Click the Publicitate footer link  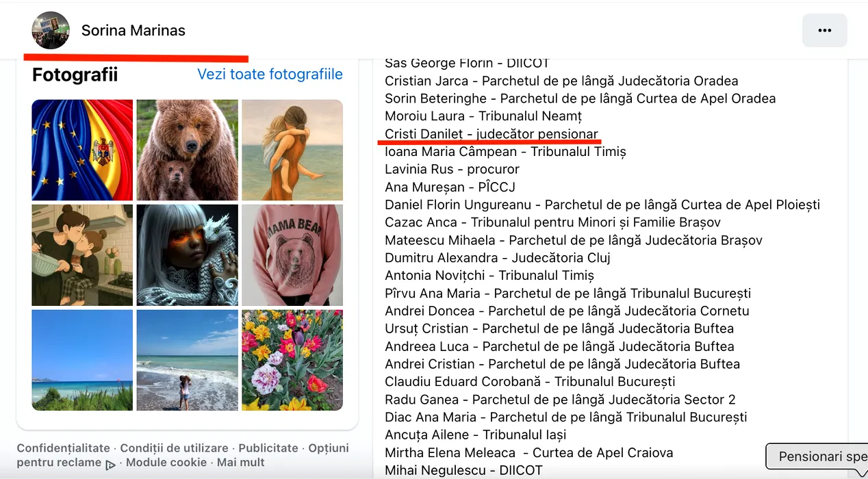tap(268, 448)
